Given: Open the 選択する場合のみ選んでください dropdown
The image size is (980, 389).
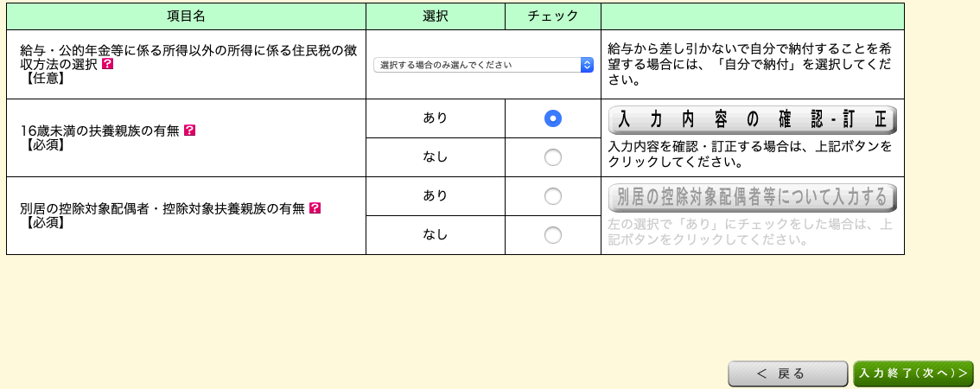Looking at the screenshot, I should (x=483, y=65).
